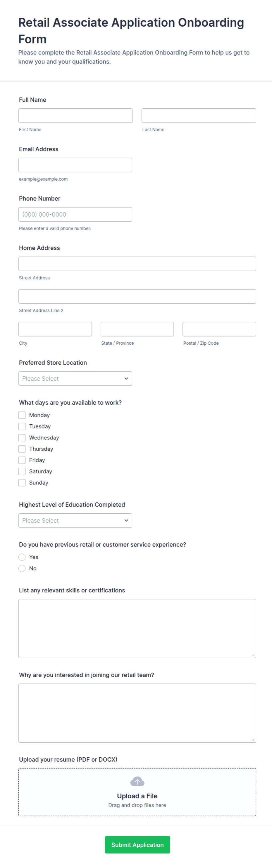The image size is (272, 868).
Task: Select the Email Address text box
Action: [x=75, y=165]
